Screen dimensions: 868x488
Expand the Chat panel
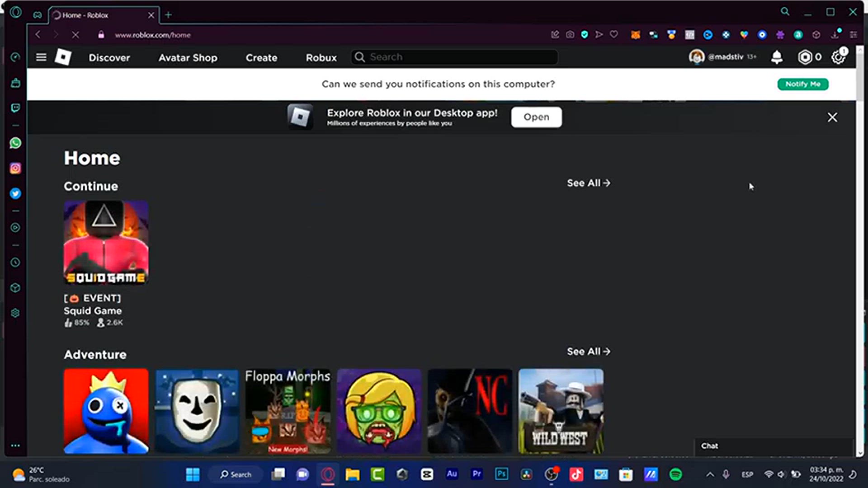tap(773, 446)
